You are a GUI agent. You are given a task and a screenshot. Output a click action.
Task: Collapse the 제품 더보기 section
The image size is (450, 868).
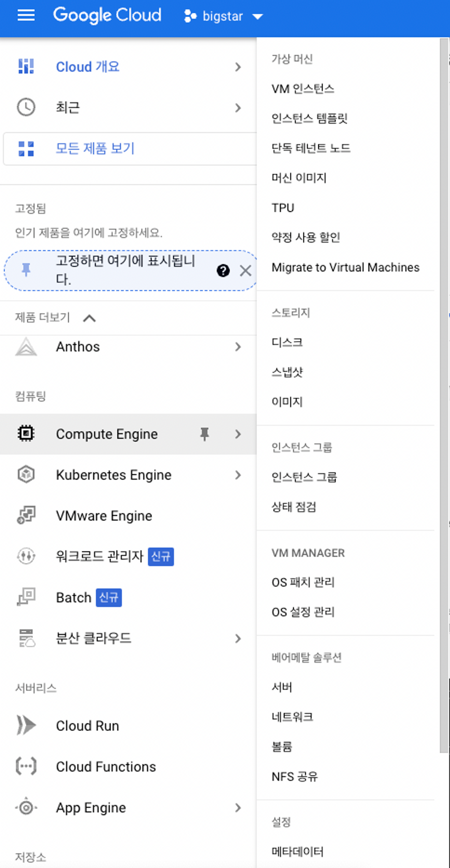click(x=89, y=318)
